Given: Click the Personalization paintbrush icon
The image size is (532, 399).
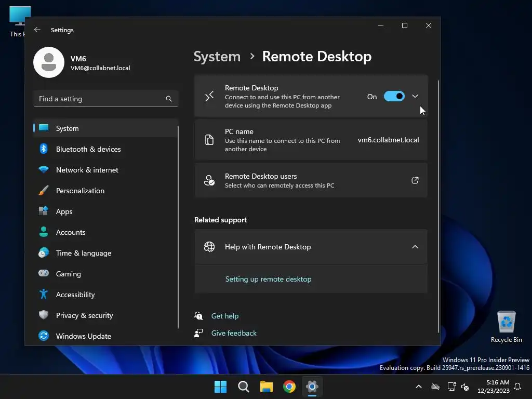Looking at the screenshot, I should pyautogui.click(x=44, y=190).
